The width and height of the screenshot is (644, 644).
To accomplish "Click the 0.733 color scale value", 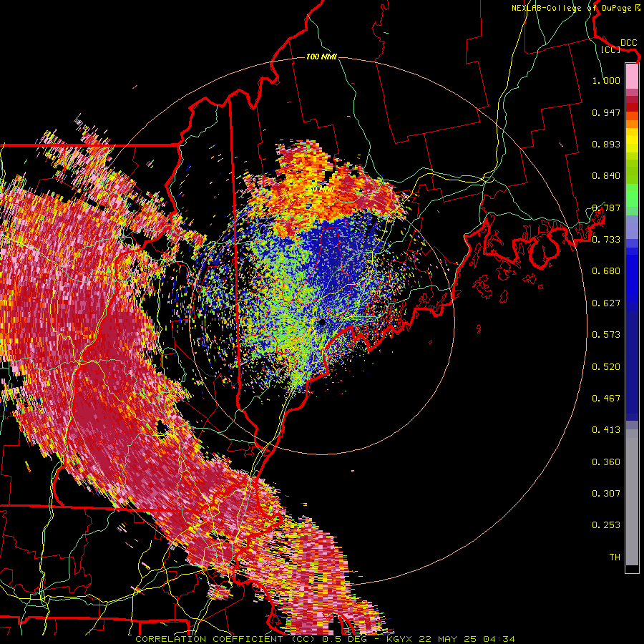I will [x=606, y=240].
